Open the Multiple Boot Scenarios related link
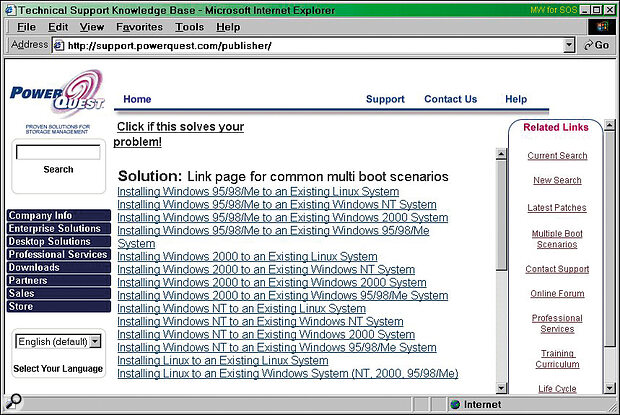The height and width of the screenshot is (415, 620). (557, 239)
